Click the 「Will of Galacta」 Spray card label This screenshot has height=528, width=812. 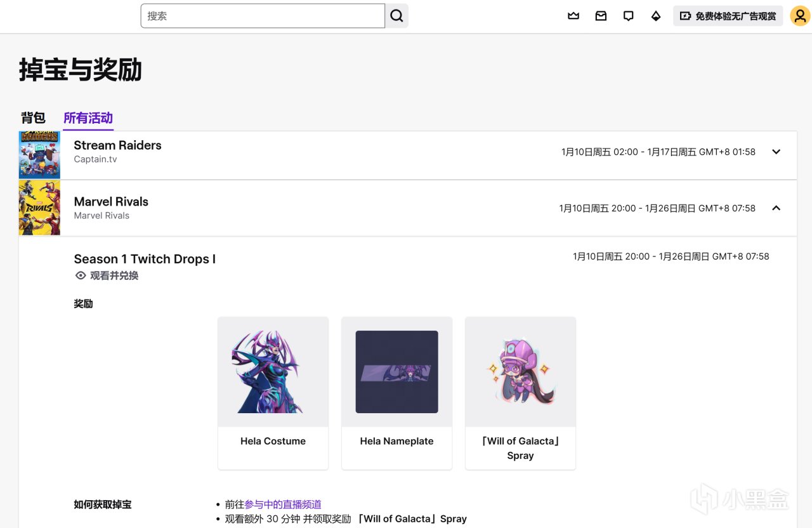coord(520,448)
